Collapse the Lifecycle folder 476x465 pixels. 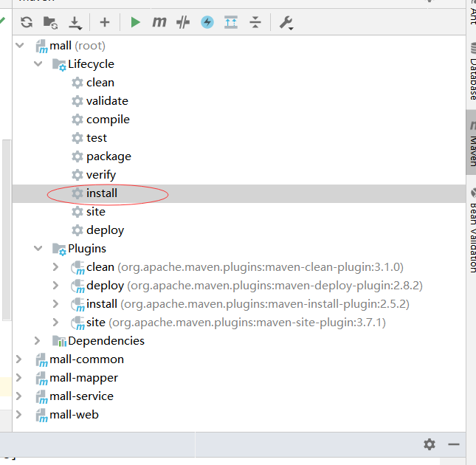38,64
